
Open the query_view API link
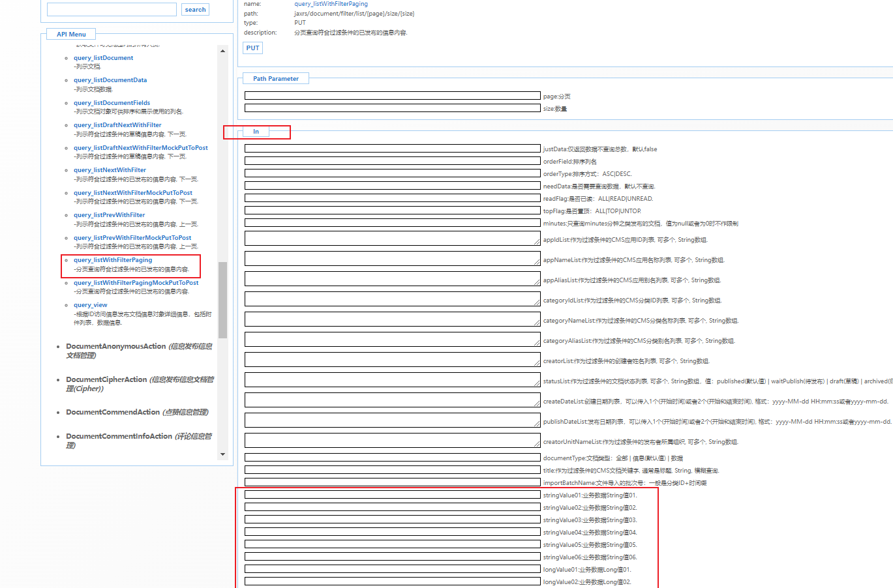[91, 305]
